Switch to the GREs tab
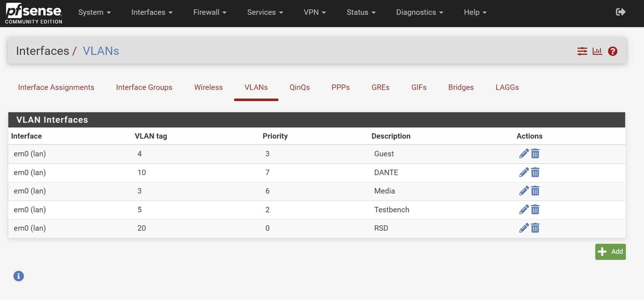This screenshot has height=300, width=644. (x=381, y=87)
